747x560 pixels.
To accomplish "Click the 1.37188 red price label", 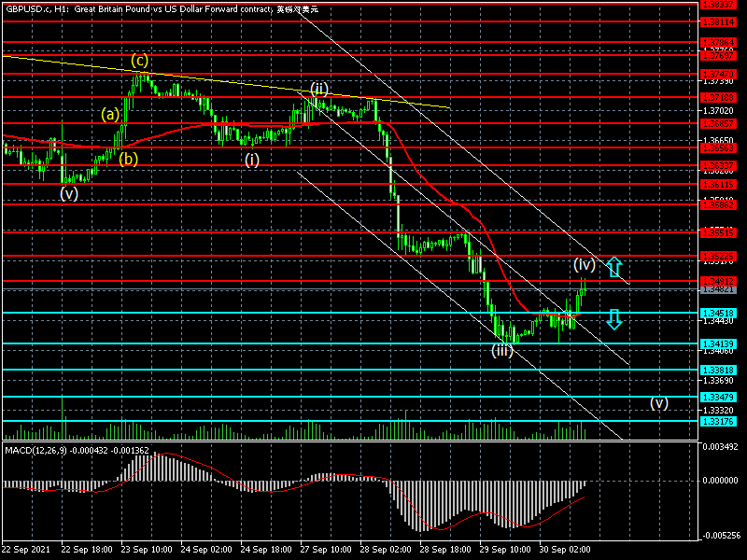I will point(719,97).
